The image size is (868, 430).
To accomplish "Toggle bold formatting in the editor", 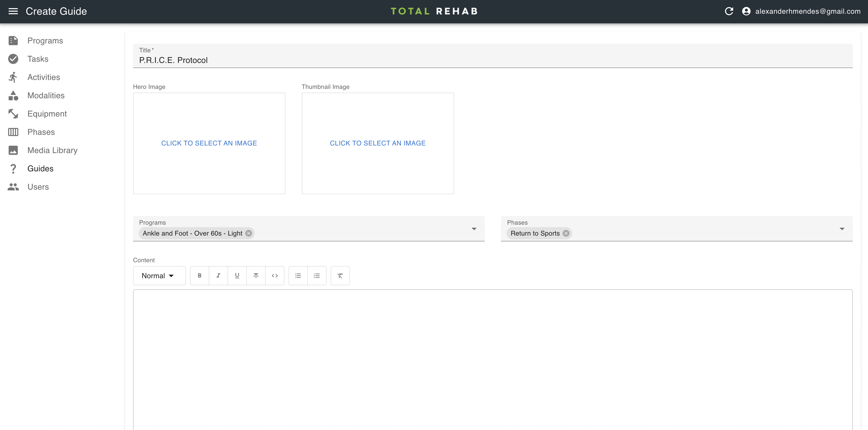I will tap(200, 275).
